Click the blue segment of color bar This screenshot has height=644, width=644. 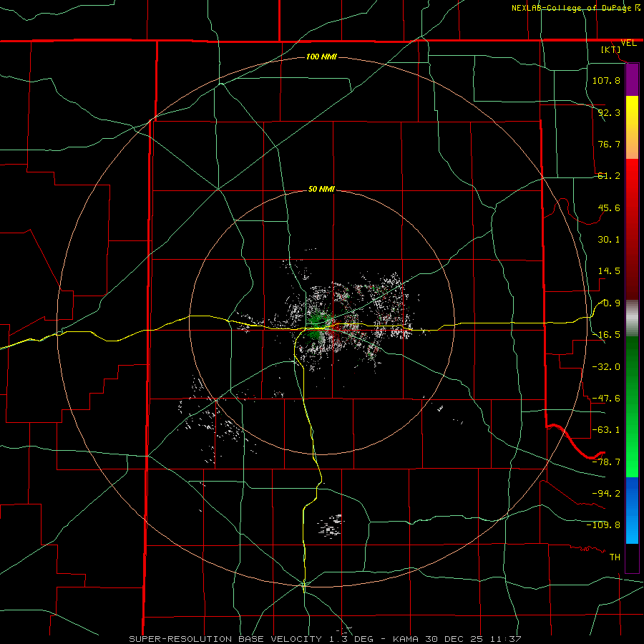pos(632,510)
